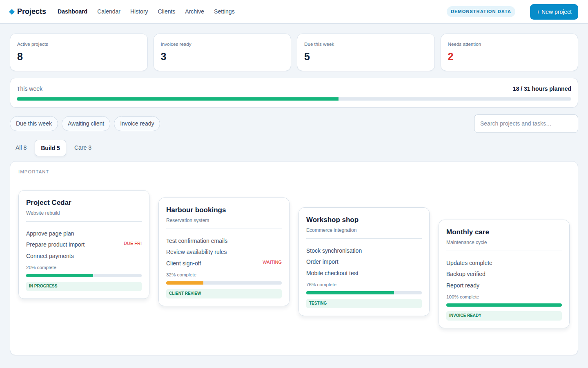This screenshot has height=368, width=588.
Task: Open the Monthly care card title
Action: click(x=468, y=232)
